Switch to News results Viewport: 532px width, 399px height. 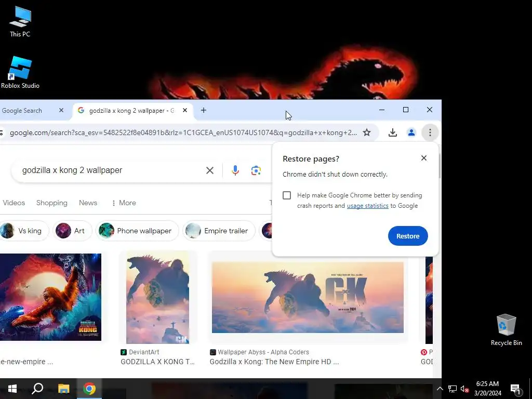(x=88, y=203)
